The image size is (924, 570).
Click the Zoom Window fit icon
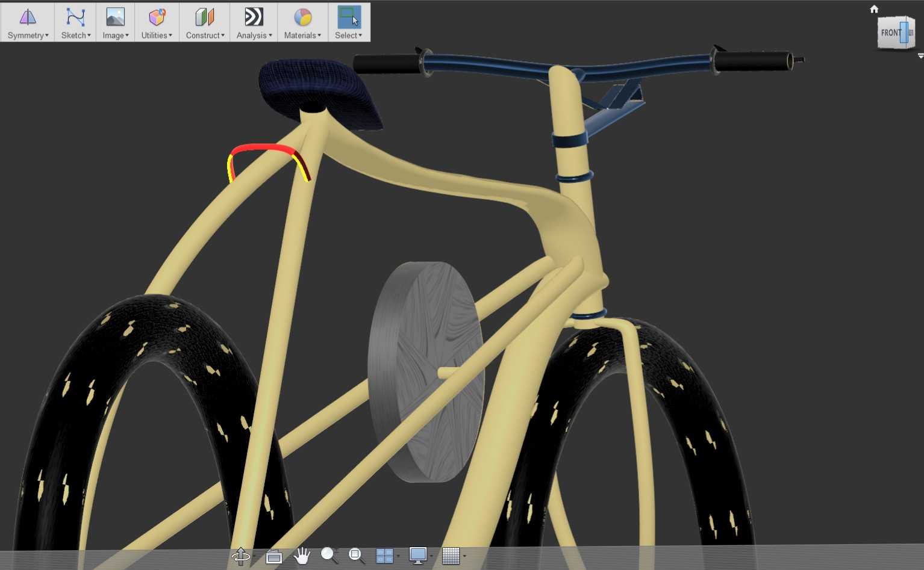[357, 556]
